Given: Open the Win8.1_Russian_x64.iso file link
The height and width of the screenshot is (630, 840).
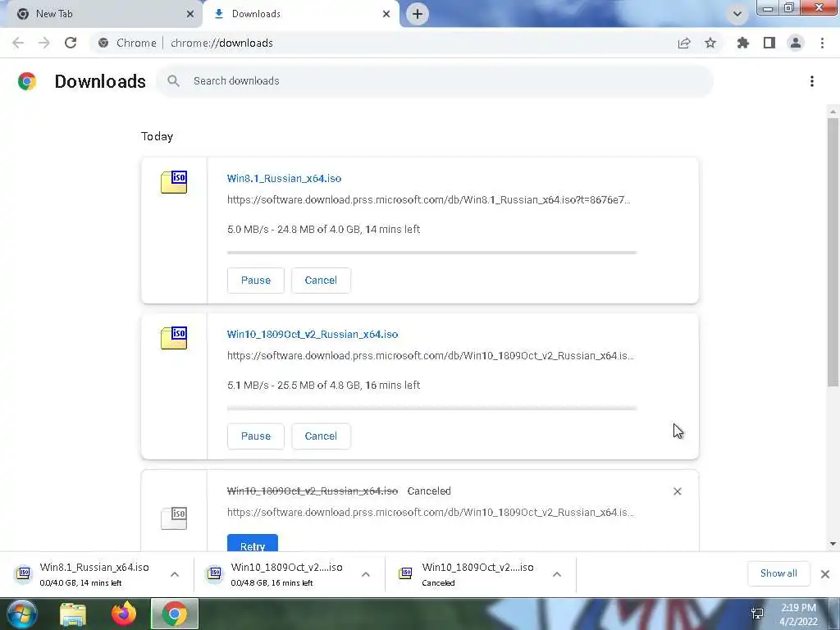Looking at the screenshot, I should [284, 178].
